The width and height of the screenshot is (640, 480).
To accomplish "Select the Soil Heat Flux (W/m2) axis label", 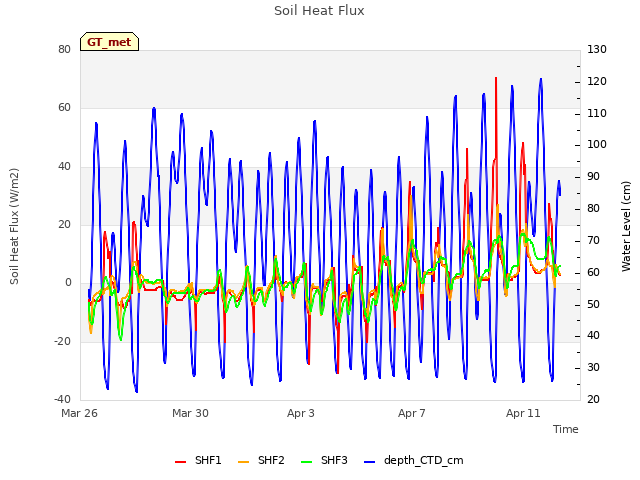I will pos(14,226).
